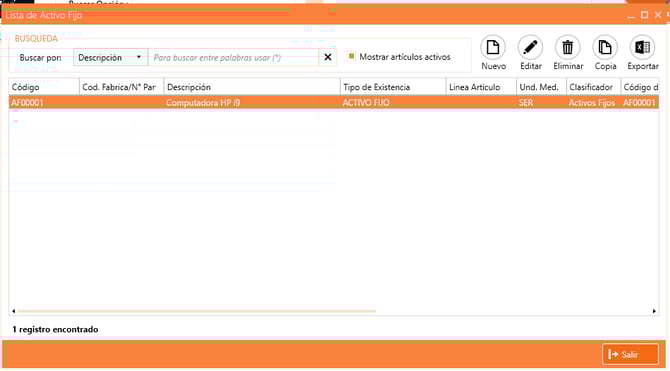The height and width of the screenshot is (371, 670).
Task: Export the list to Excel with Exportar
Action: pyautogui.click(x=643, y=53)
